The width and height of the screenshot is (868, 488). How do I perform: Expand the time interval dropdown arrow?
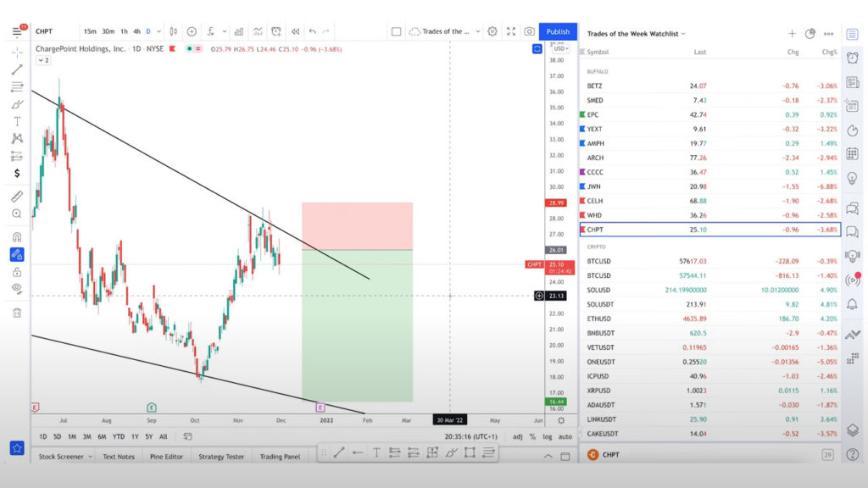tap(159, 31)
